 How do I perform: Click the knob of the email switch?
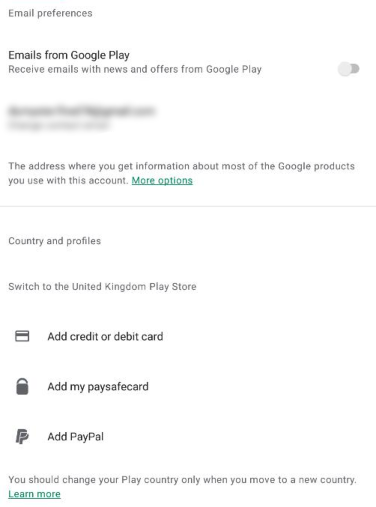click(x=345, y=69)
